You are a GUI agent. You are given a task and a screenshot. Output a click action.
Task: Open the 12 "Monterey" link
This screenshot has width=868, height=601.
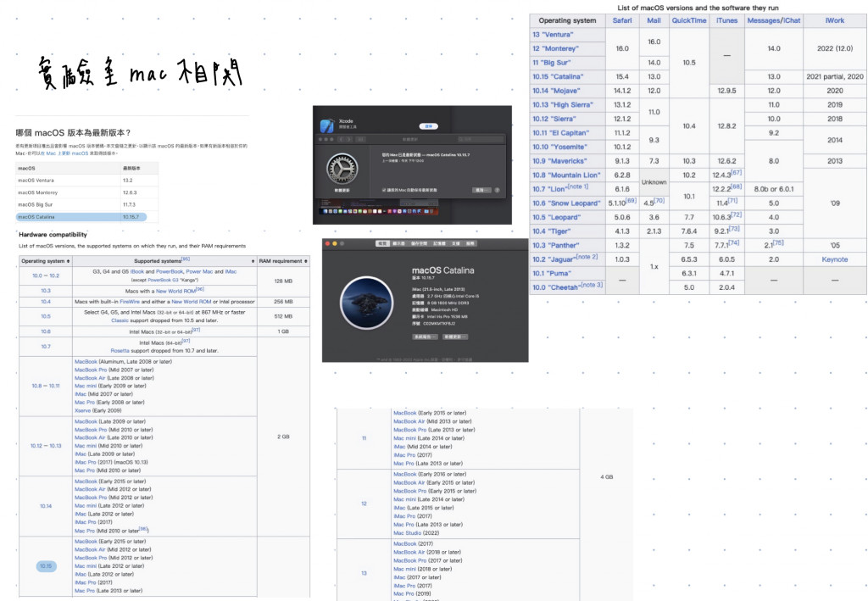point(555,48)
